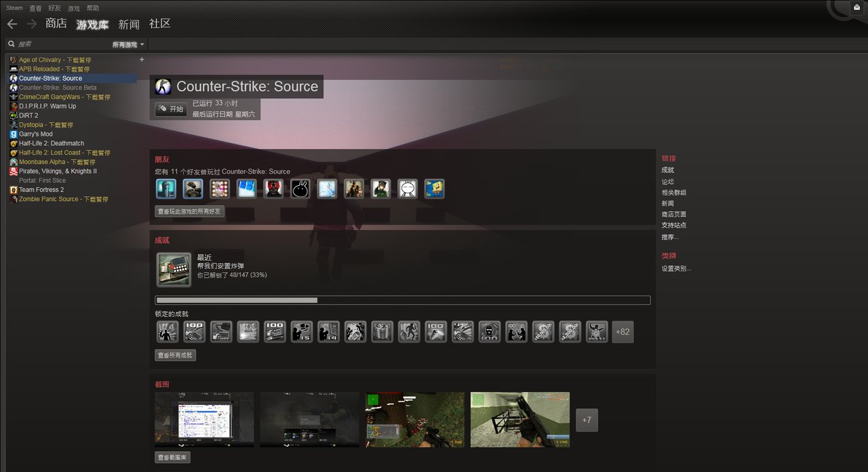Open the first screenshot thumbnail showing a browser window
The width and height of the screenshot is (868, 472).
point(204,420)
